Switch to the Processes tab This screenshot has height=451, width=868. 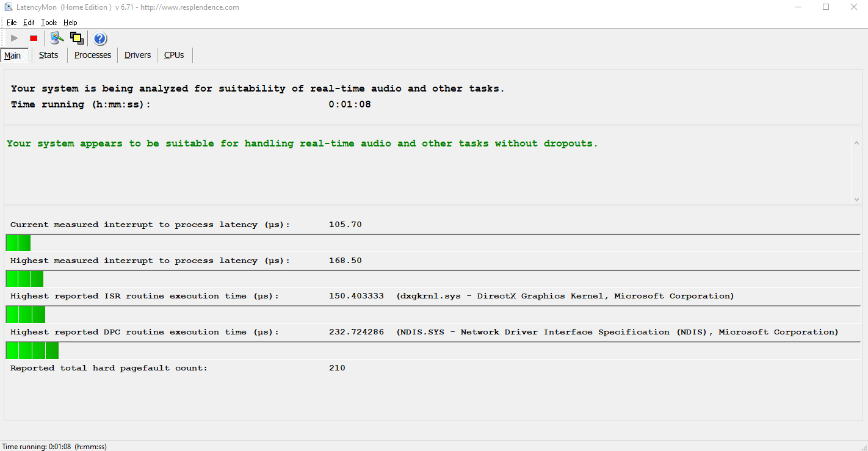pyautogui.click(x=93, y=55)
